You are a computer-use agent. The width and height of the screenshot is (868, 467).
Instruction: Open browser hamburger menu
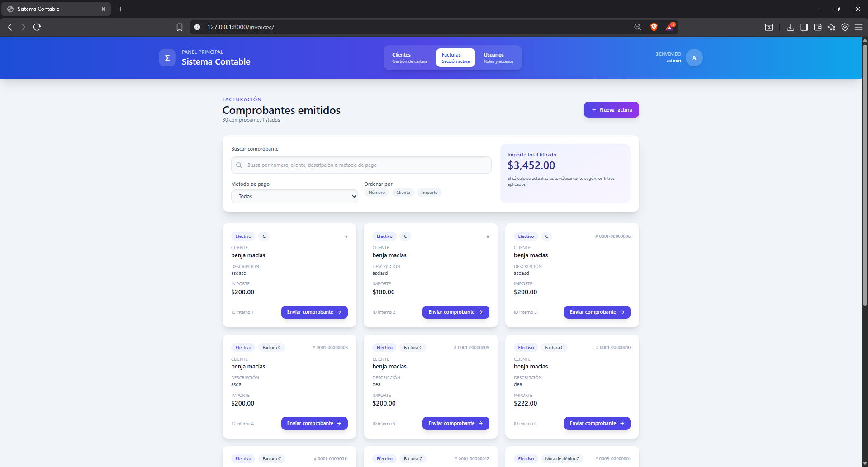[x=858, y=27]
